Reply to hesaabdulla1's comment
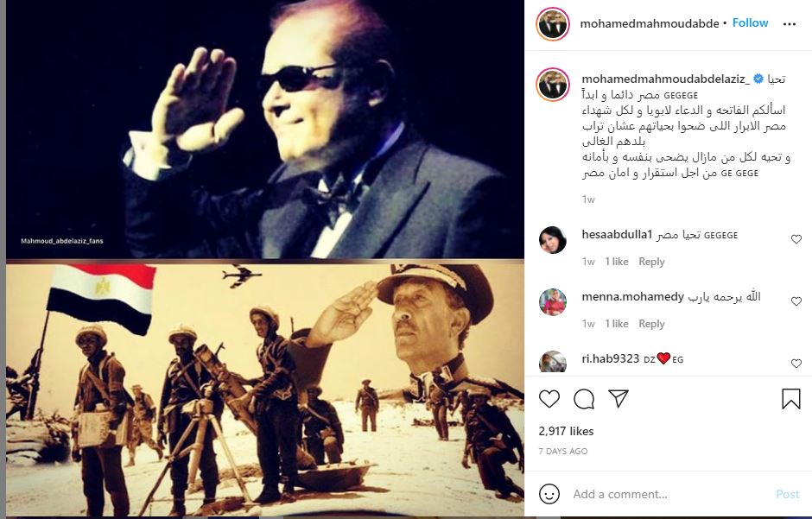 [x=651, y=262]
